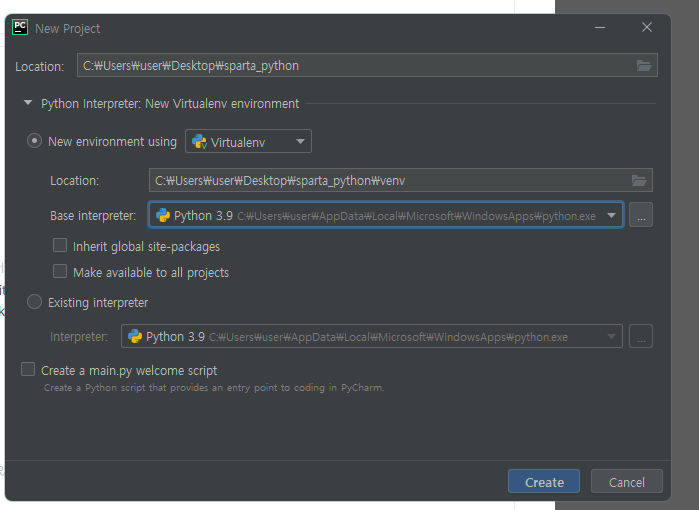Click the welcome script description text
The width and height of the screenshot is (699, 510).
[214, 388]
